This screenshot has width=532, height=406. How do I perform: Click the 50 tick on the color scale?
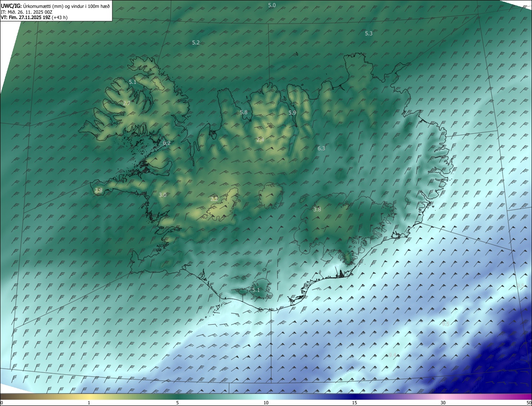pyautogui.click(x=529, y=403)
